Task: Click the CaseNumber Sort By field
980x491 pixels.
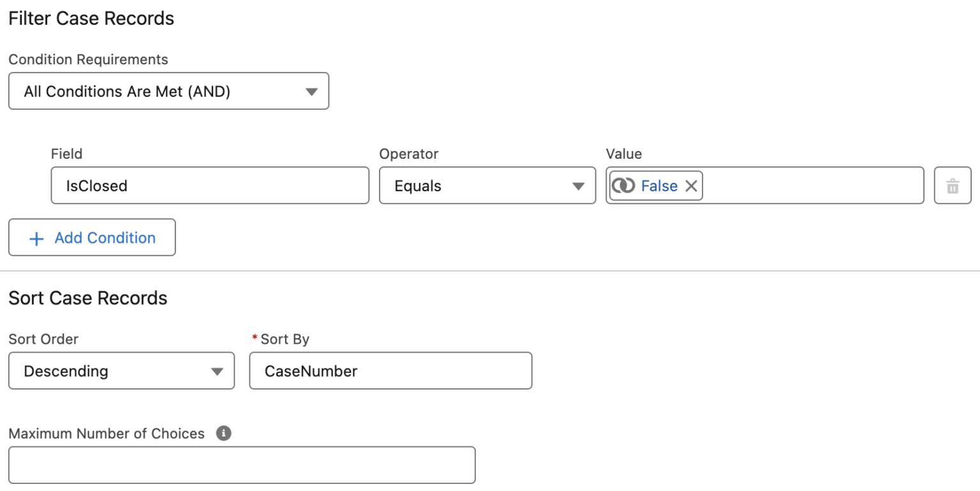Action: click(390, 370)
